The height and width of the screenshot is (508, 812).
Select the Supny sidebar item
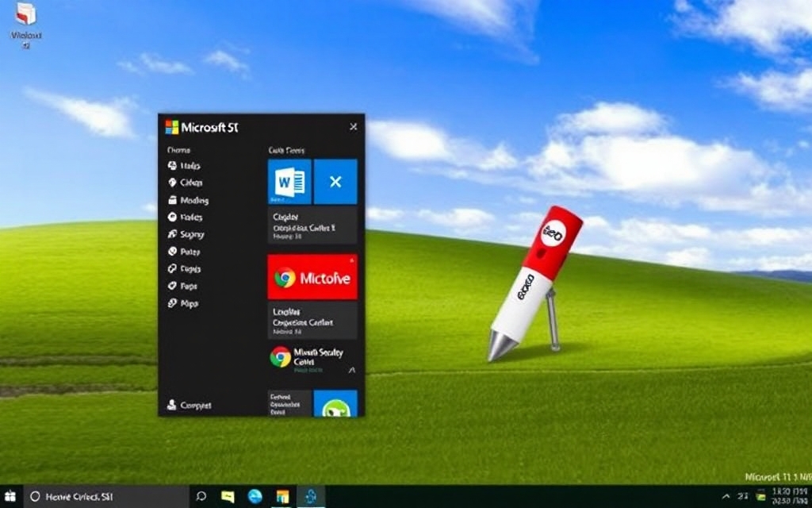tap(186, 234)
